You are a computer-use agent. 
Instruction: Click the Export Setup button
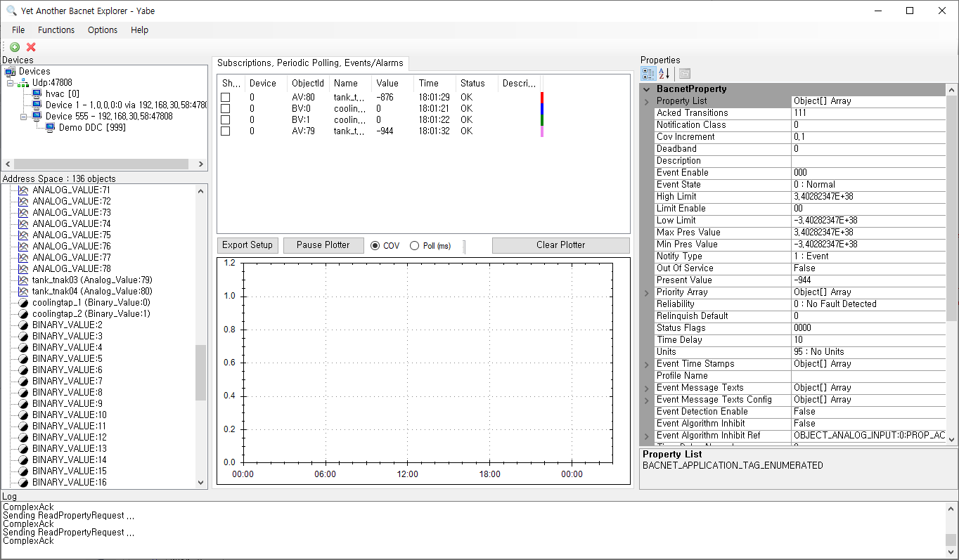[x=247, y=245]
